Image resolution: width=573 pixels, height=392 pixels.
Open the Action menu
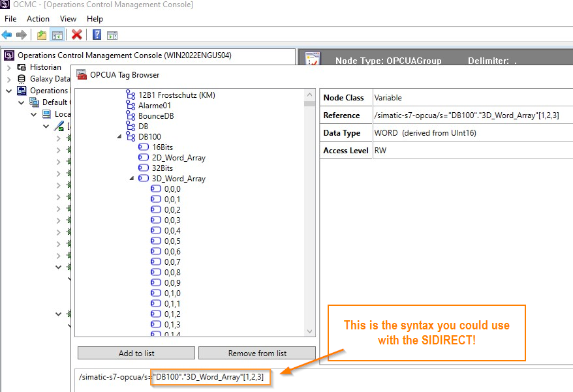38,19
